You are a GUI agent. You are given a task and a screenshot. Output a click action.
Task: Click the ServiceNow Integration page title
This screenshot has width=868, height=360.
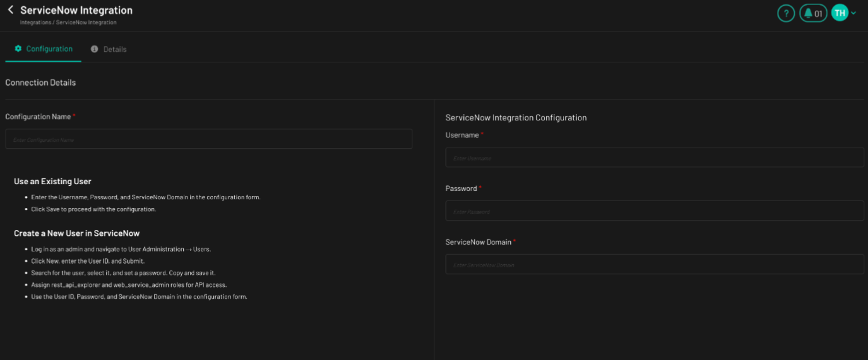point(76,10)
